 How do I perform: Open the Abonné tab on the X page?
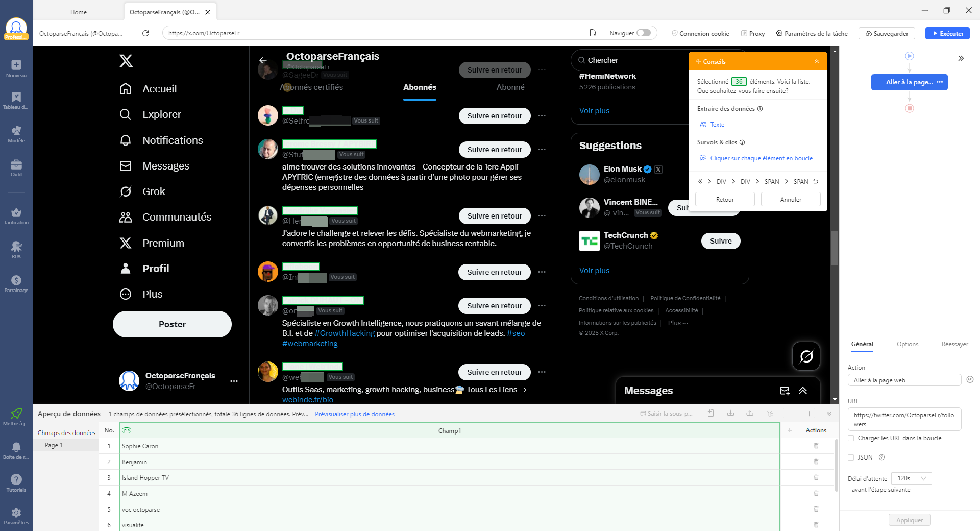click(x=510, y=87)
